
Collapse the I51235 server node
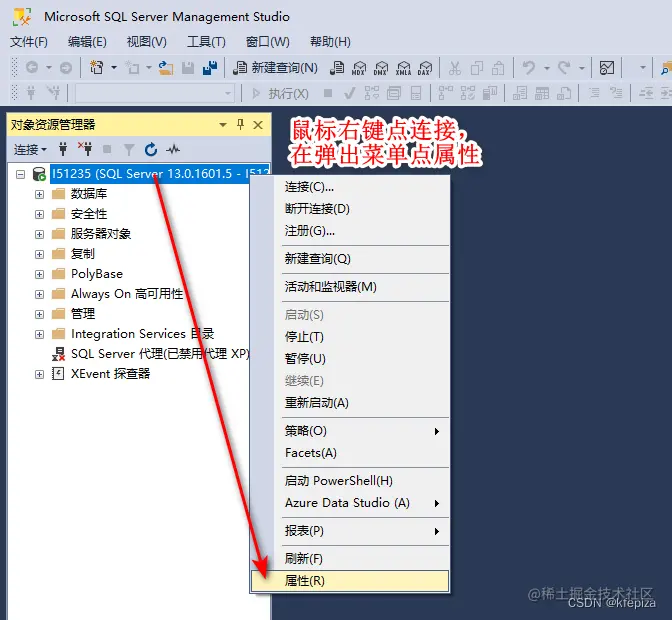tap(20, 174)
